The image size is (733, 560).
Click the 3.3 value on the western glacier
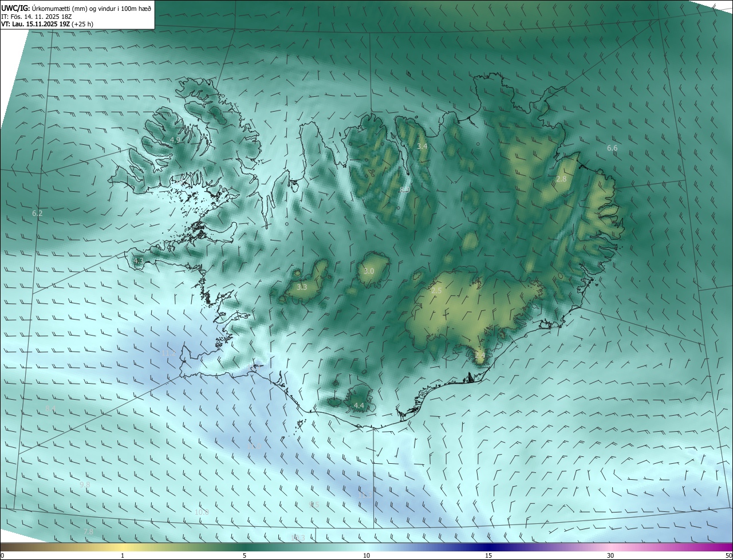coord(302,287)
